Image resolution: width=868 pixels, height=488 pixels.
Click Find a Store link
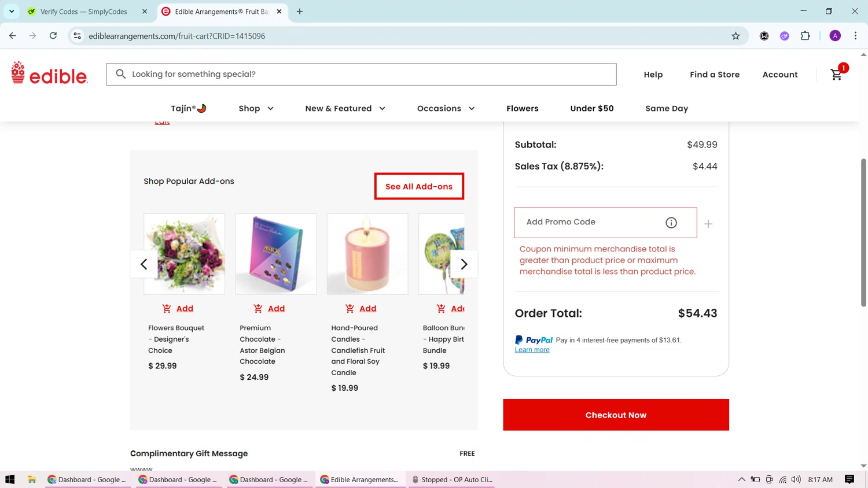click(x=715, y=75)
